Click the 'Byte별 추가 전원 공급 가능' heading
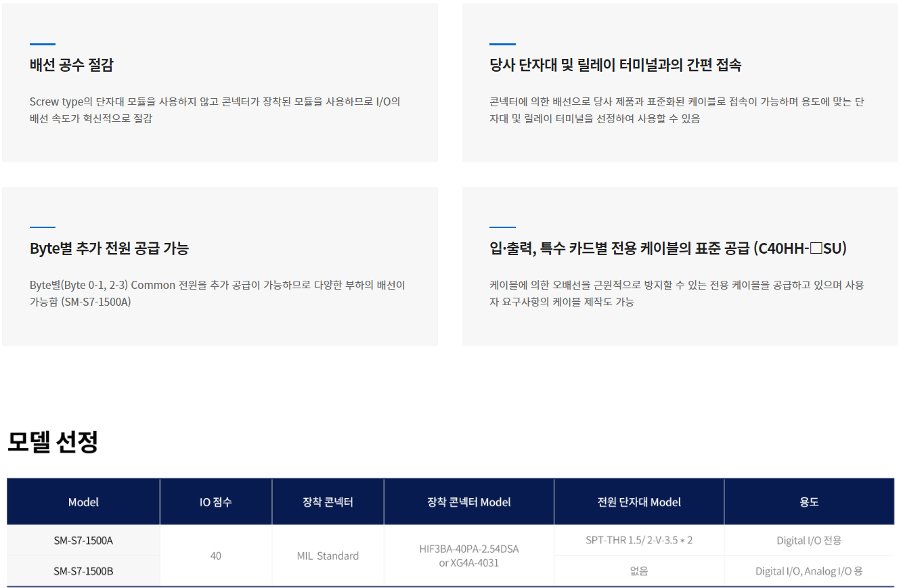Viewport: 901px width, 588px height. pyautogui.click(x=109, y=248)
